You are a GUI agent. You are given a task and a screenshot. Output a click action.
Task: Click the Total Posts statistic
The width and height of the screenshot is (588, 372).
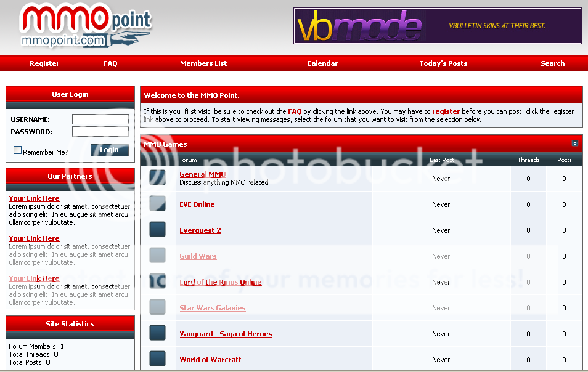point(29,362)
